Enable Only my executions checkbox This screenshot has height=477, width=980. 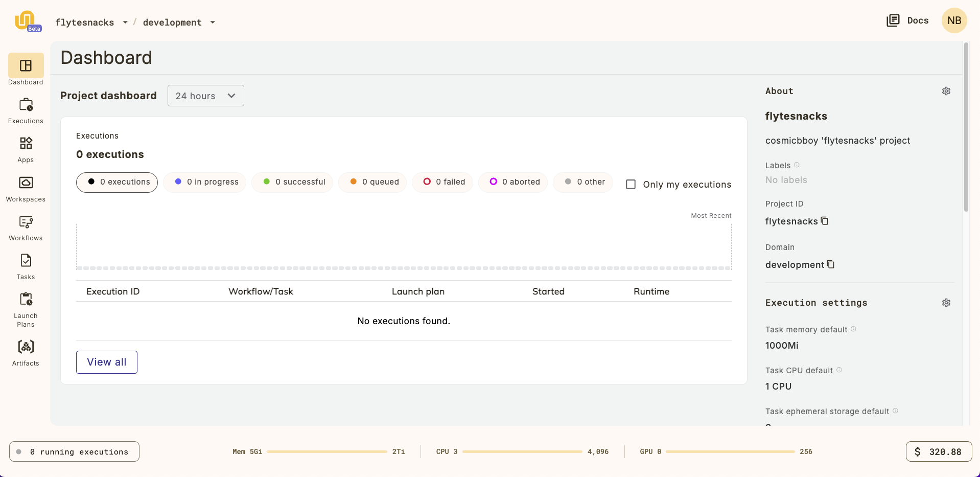(631, 184)
